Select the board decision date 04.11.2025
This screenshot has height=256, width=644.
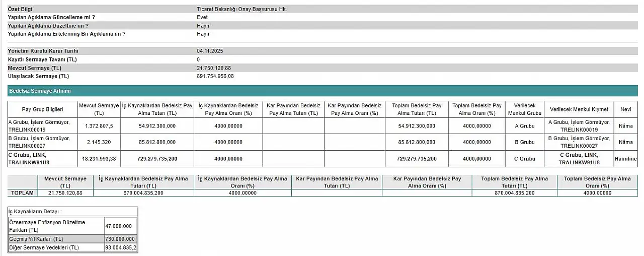pos(210,51)
